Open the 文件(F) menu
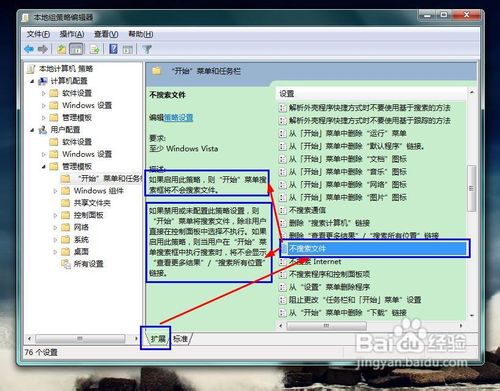Viewport: 500px width, 391px height. click(38, 34)
